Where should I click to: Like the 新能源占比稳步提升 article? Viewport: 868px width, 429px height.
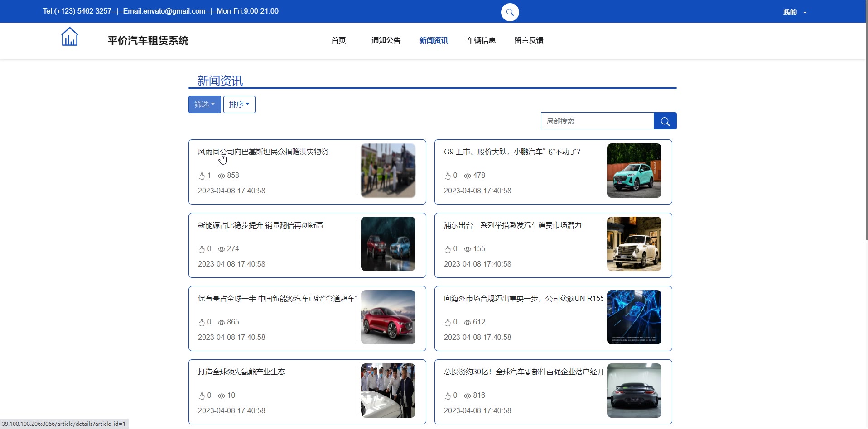(202, 249)
